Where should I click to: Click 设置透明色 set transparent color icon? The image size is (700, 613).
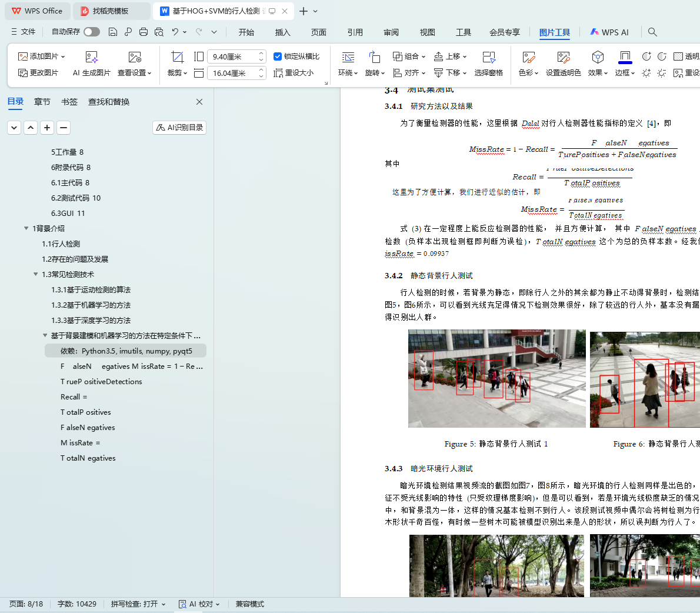click(563, 57)
